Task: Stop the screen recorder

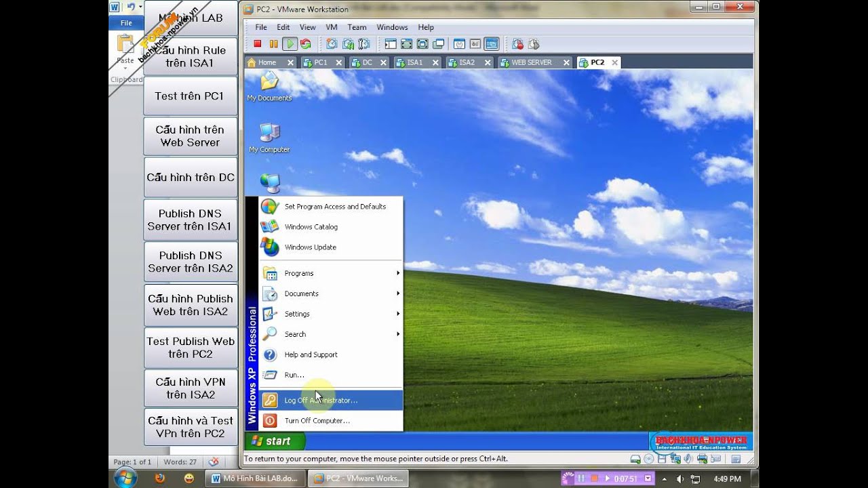Action: click(594, 479)
